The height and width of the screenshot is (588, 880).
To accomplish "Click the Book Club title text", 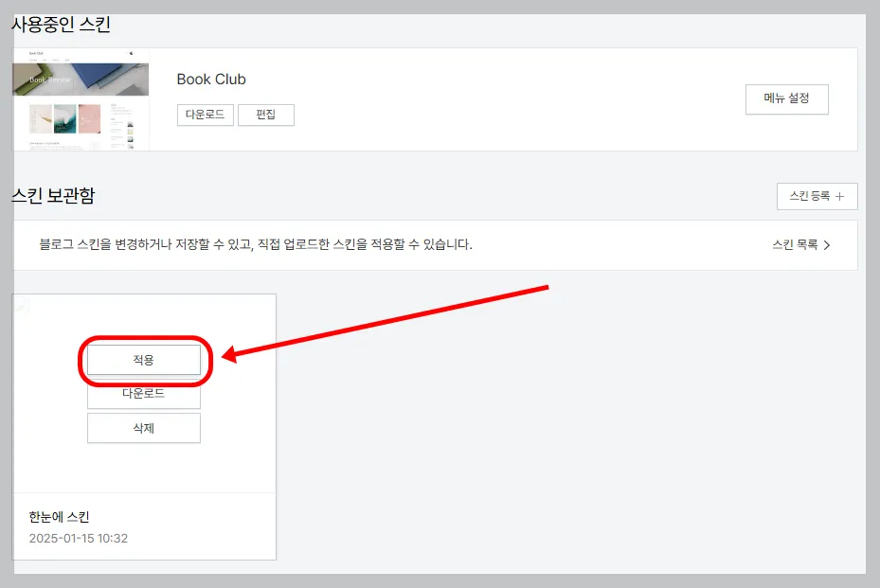I will tap(210, 80).
